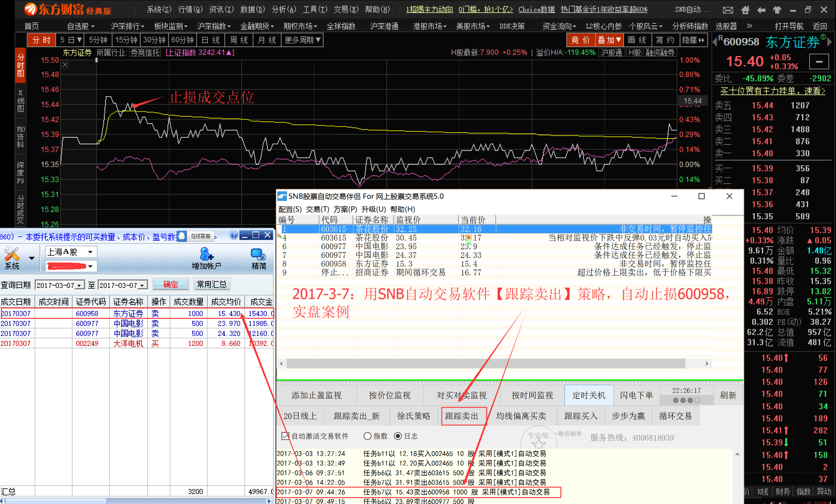836x504 pixels.
Task: Close the chart overlay with X box
Action: click(x=65, y=64)
